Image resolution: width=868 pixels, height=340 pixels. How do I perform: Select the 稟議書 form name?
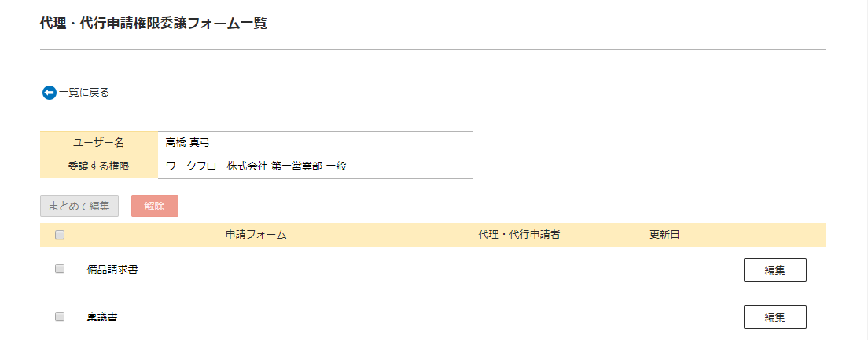(102, 317)
